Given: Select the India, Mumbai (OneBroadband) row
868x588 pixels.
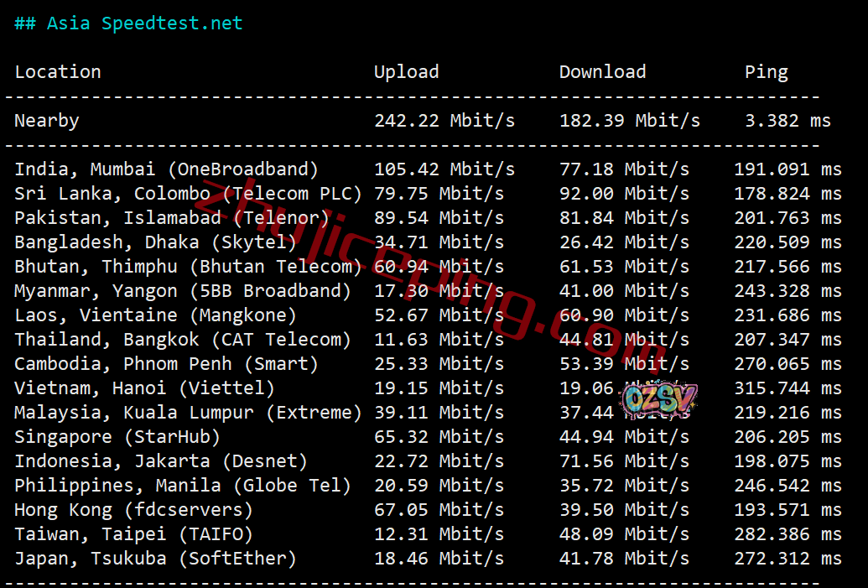Looking at the screenshot, I should [x=428, y=169].
